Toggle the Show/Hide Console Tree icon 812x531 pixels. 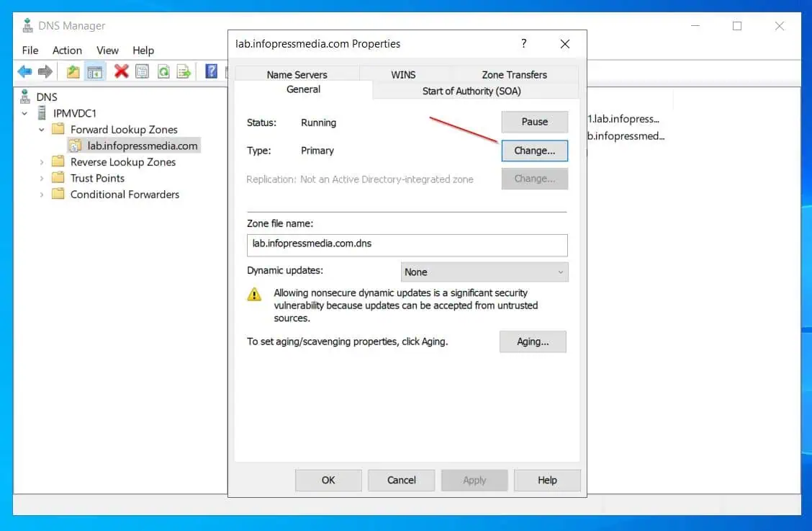pos(95,71)
